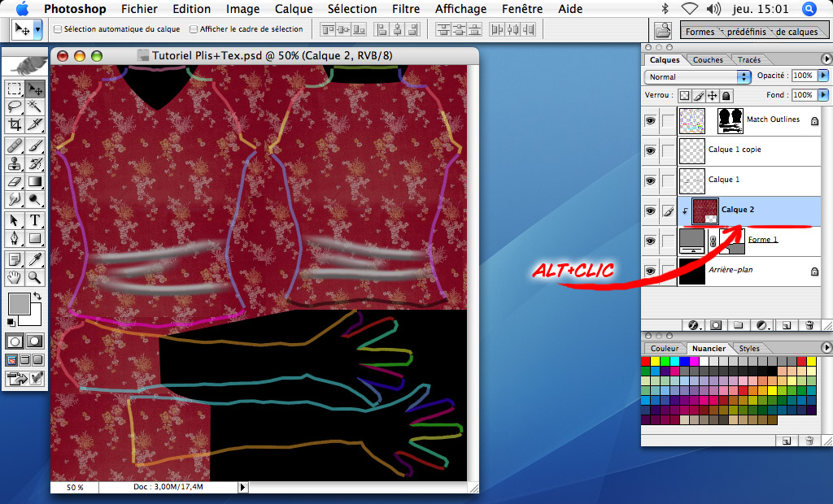Toggle lock all padlock in Verrou row
833x504 pixels.
click(726, 96)
